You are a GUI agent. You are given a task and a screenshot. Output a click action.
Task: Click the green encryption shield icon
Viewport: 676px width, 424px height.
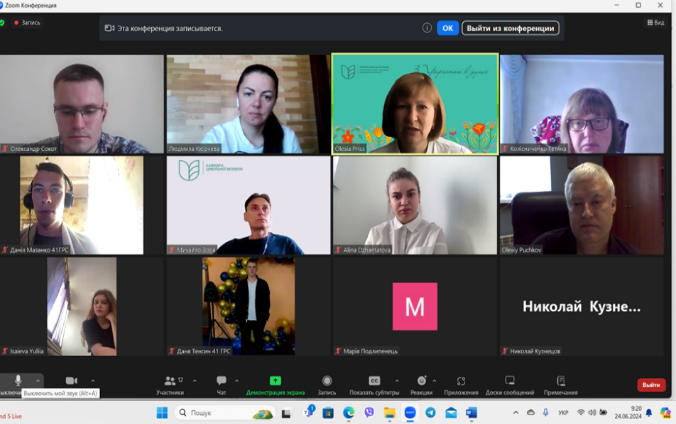click(x=2, y=22)
